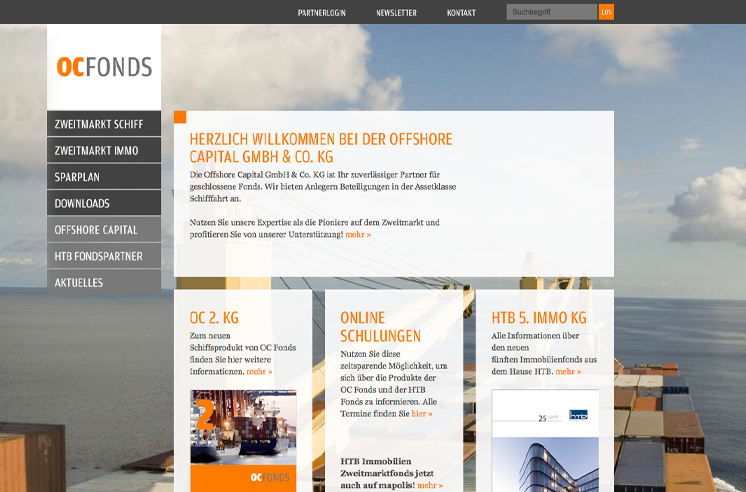Select HTB Fondspartner in the sidebar
Viewport: 746px width, 492px height.
[104, 256]
